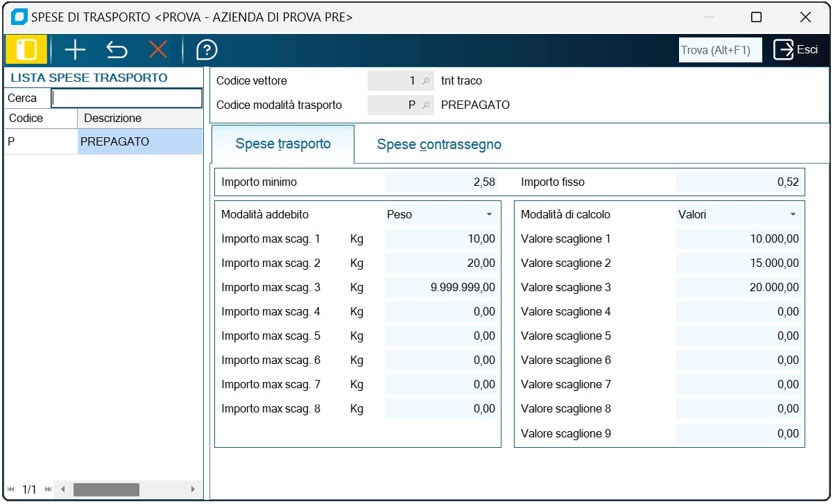Screen dimensions: 833x504
Task: Delete record with the red X icon
Action: (158, 50)
